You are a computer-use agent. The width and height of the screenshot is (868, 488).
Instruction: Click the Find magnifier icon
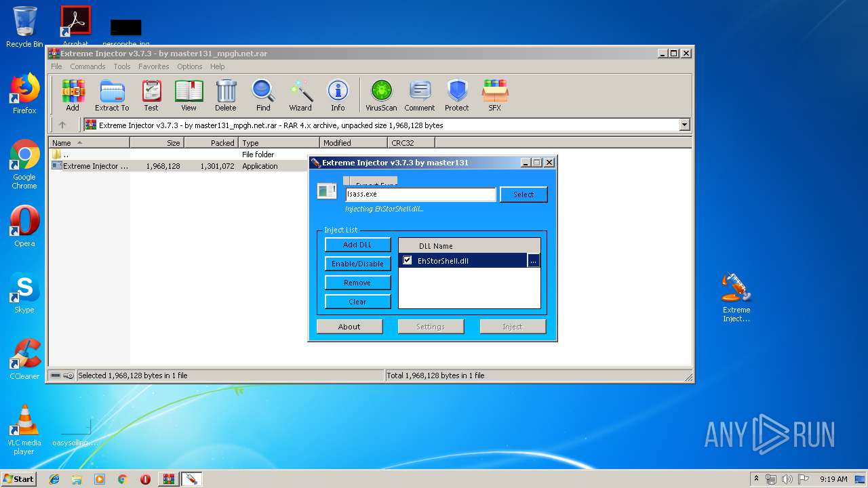click(263, 95)
